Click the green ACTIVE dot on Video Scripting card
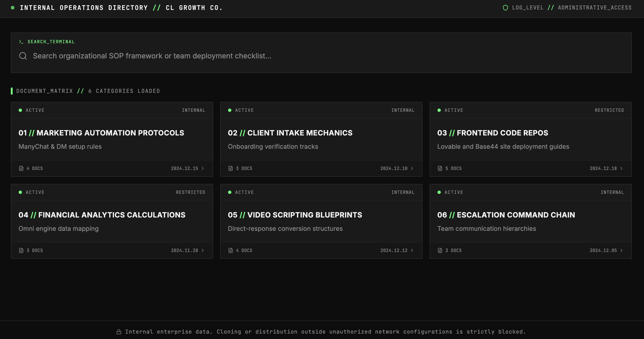The height and width of the screenshot is (339, 644). tap(229, 192)
